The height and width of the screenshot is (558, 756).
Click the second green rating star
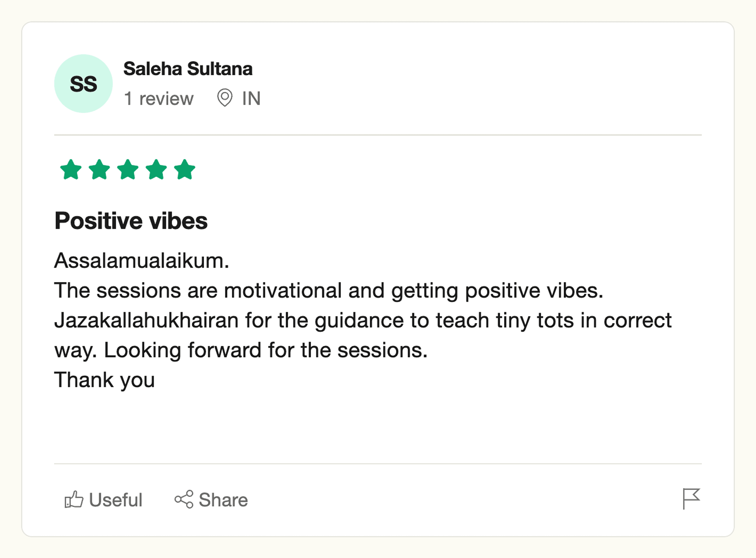[x=99, y=170]
